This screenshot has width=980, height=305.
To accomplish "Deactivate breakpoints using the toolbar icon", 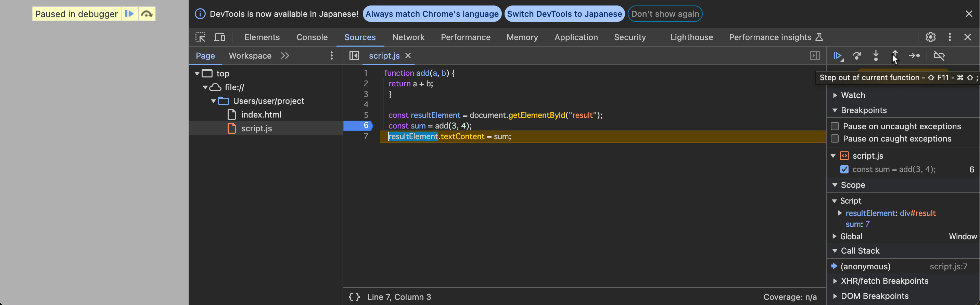I will pos(939,56).
